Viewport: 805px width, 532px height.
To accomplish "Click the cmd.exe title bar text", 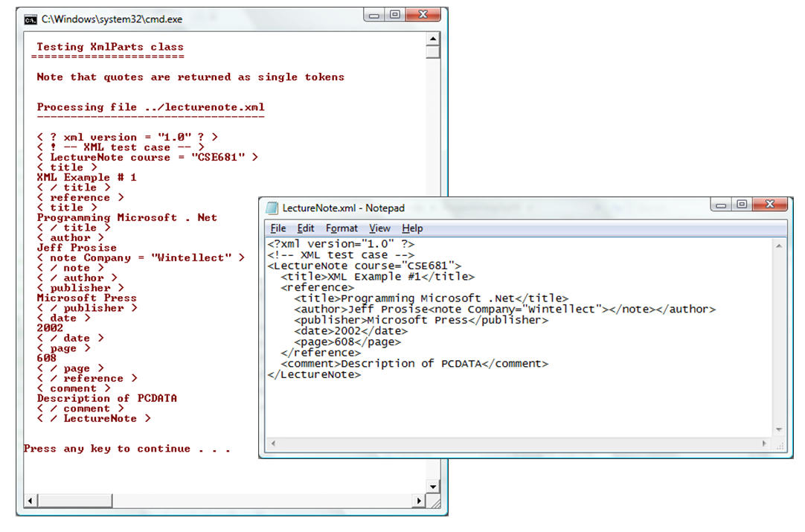I will (112, 19).
